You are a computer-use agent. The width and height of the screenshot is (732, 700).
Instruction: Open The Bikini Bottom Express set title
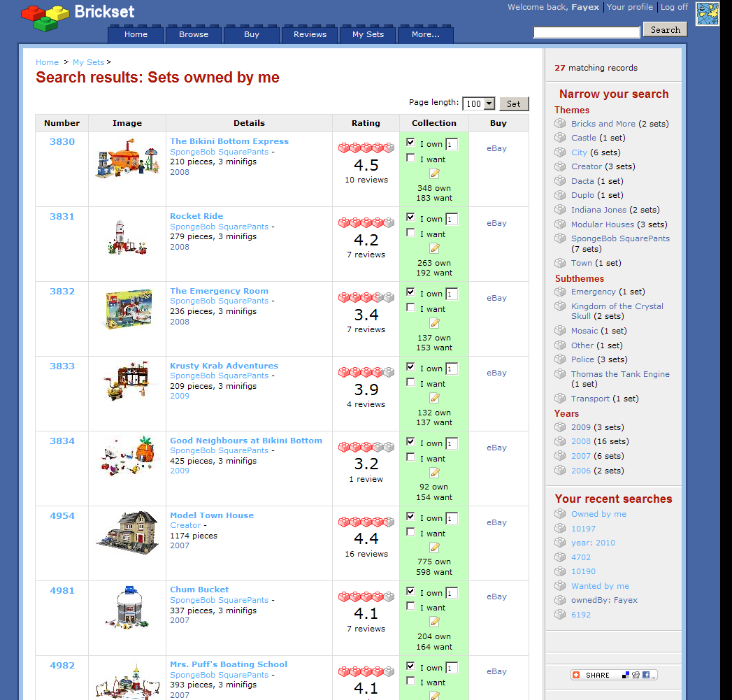[x=229, y=141]
